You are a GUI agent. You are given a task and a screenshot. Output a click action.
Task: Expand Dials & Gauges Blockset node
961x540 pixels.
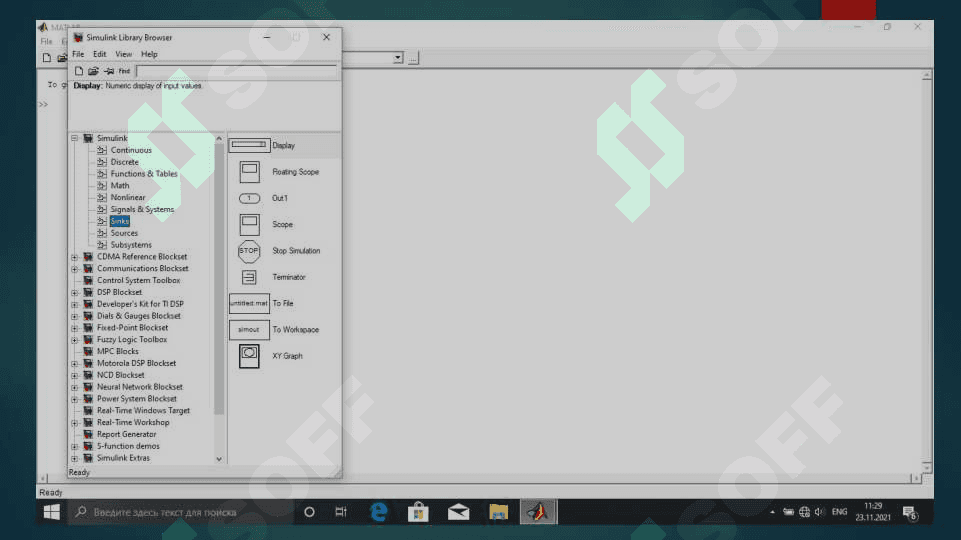point(74,316)
